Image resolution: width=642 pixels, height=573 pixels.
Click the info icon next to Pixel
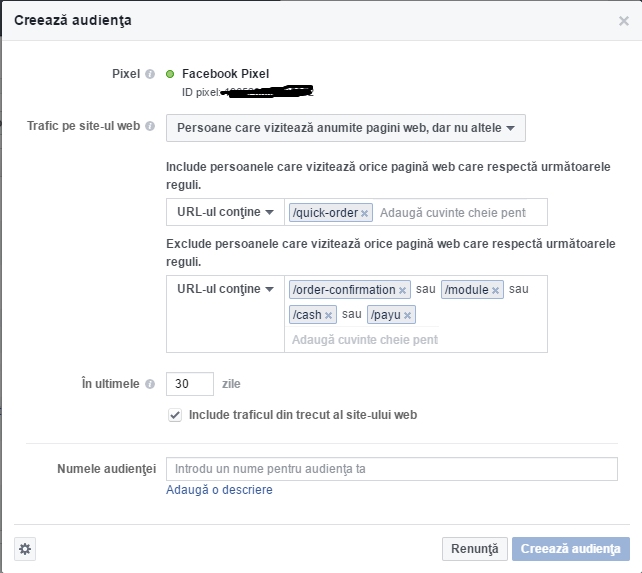click(x=150, y=74)
